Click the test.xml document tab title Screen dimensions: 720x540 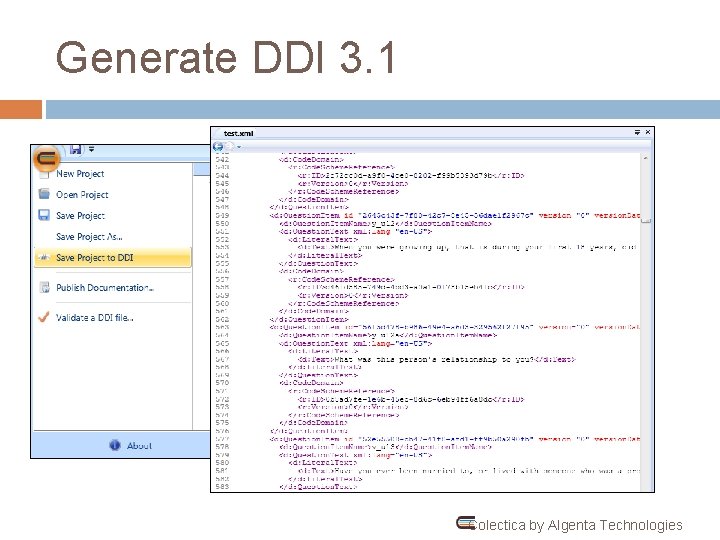(x=238, y=133)
